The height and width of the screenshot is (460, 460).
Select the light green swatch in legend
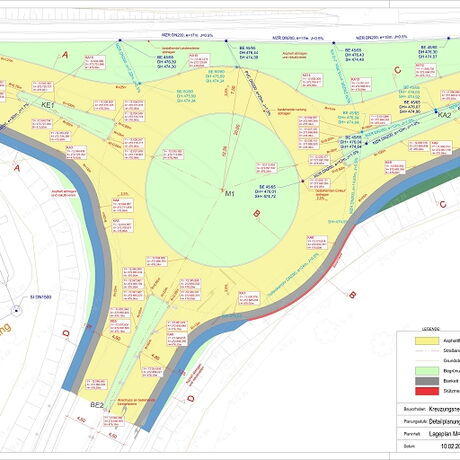point(427,371)
